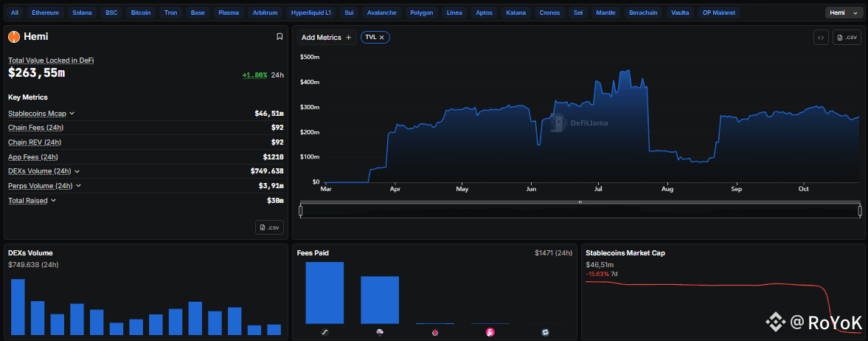Image resolution: width=868 pixels, height=341 pixels.
Task: Grab the left handle of chart range slider
Action: pos(301,211)
